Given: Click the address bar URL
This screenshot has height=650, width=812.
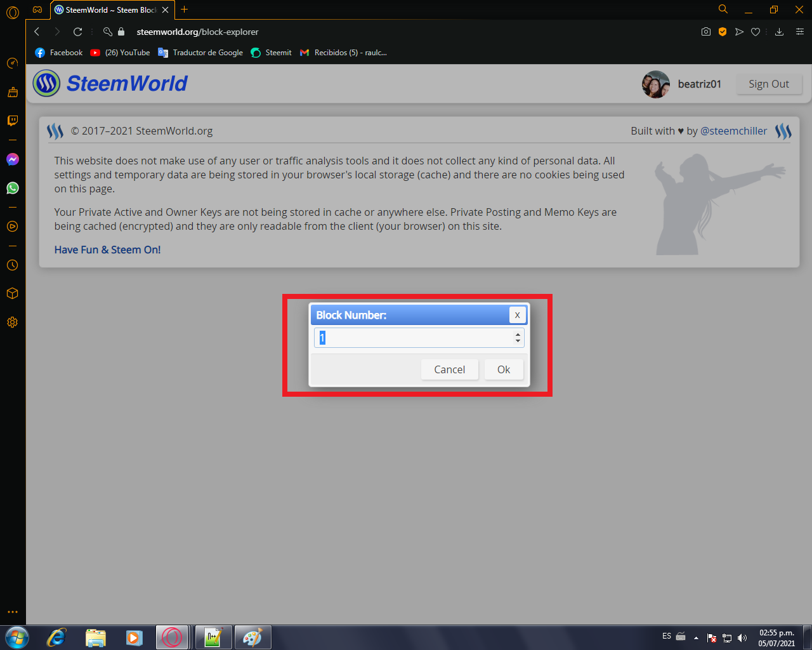Looking at the screenshot, I should click(x=197, y=32).
